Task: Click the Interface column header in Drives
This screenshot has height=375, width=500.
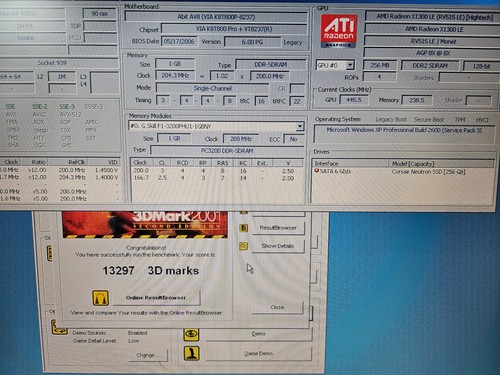Action: [351, 163]
